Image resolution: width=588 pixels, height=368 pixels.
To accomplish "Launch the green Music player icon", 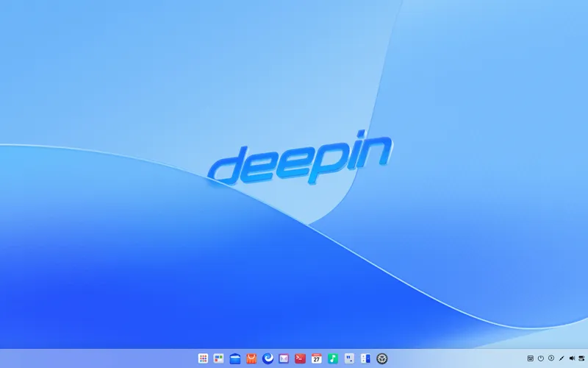I will 333,358.
